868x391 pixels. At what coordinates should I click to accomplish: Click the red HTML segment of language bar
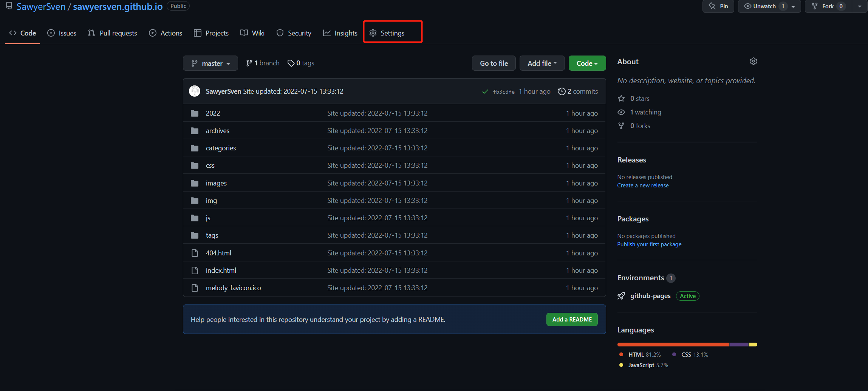coord(673,345)
